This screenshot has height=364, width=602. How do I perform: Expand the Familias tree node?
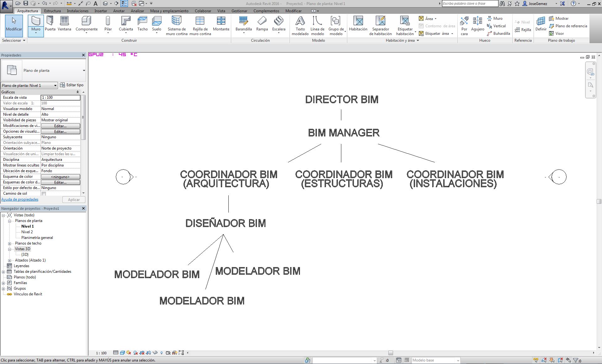(x=3, y=283)
